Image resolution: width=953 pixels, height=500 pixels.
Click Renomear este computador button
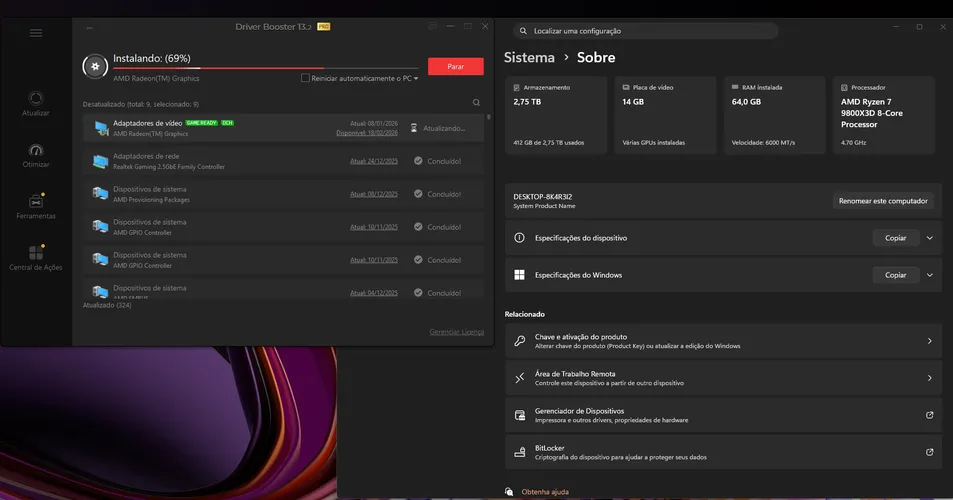point(883,201)
